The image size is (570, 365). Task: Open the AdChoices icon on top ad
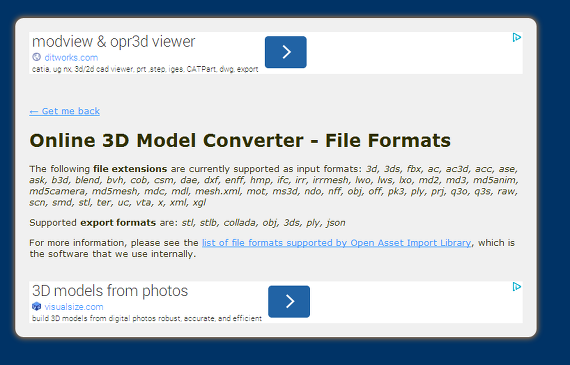coord(517,37)
